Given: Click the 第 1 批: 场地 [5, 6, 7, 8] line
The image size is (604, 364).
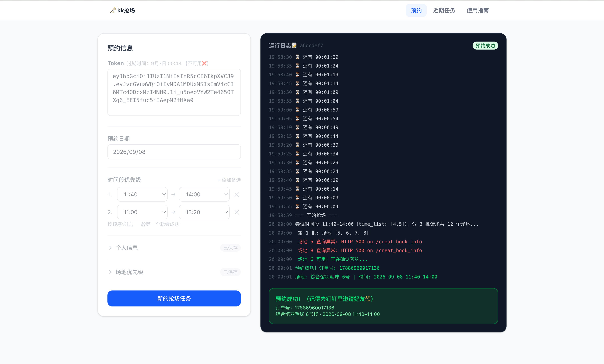Looking at the screenshot, I should (x=333, y=233).
